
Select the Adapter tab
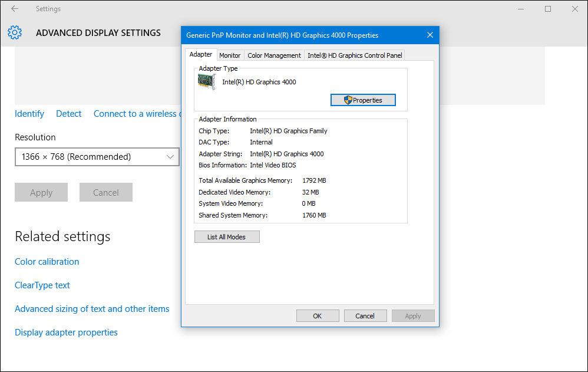201,54
